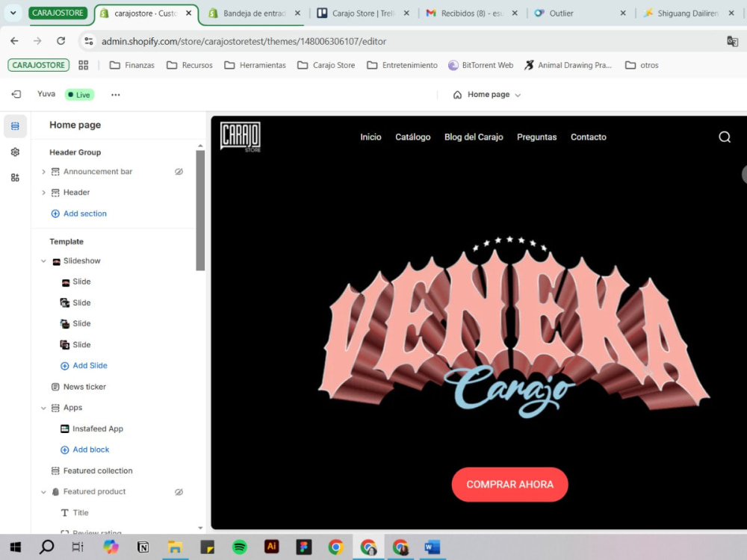Select the News ticker section
The image size is (747, 560).
tap(84, 387)
